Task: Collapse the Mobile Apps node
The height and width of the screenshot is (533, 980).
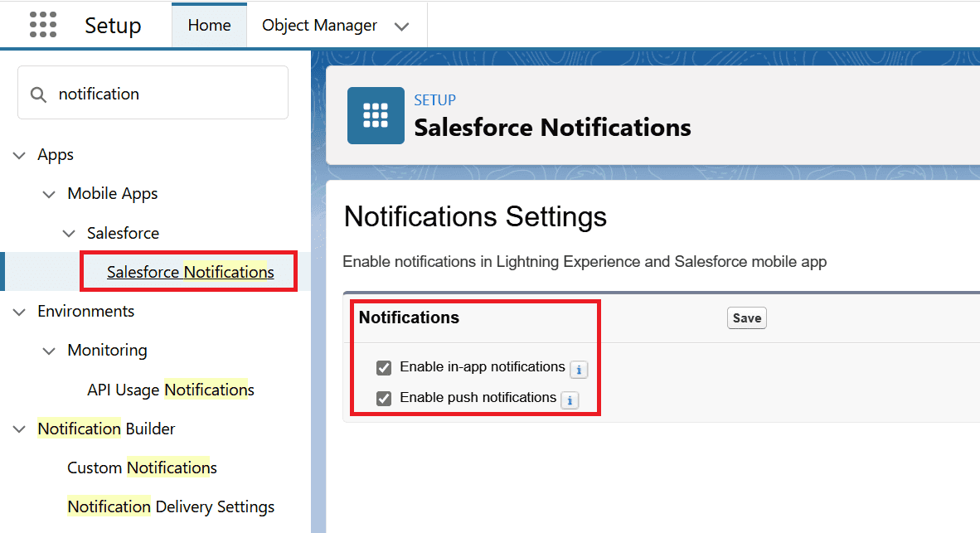Action: (49, 194)
